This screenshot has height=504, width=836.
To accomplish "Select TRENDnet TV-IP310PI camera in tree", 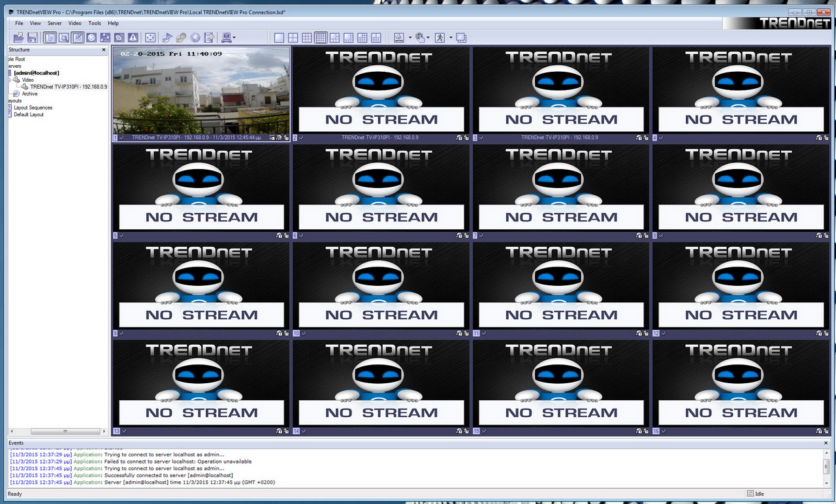I will pyautogui.click(x=69, y=86).
